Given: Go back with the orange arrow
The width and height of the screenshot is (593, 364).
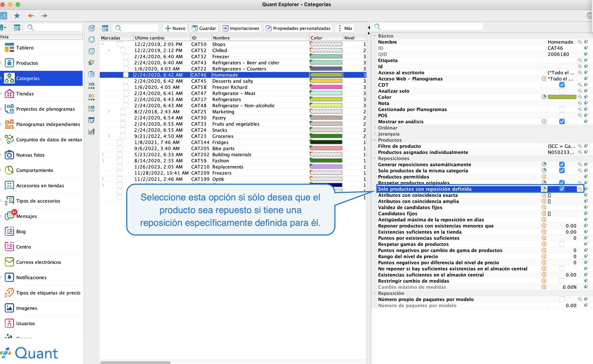Looking at the screenshot, I should tap(31, 16).
